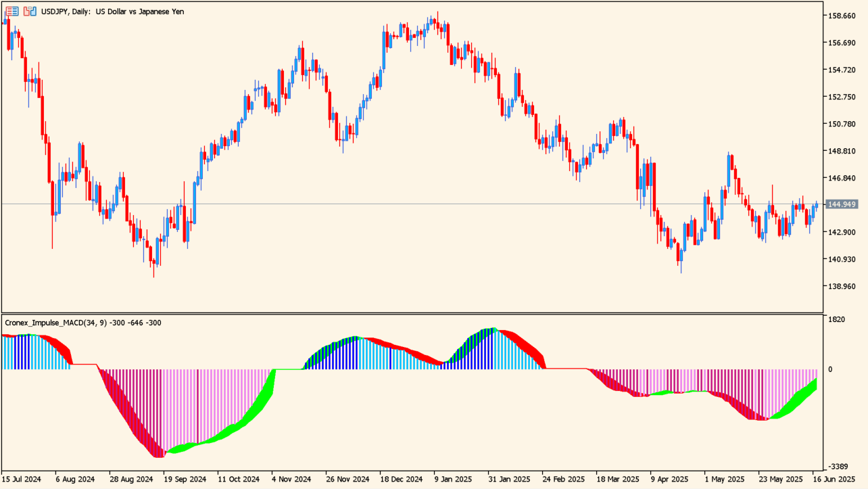Click the 4 Nov 2024 date label
Screen dimensions: 868x489
(x=291, y=479)
